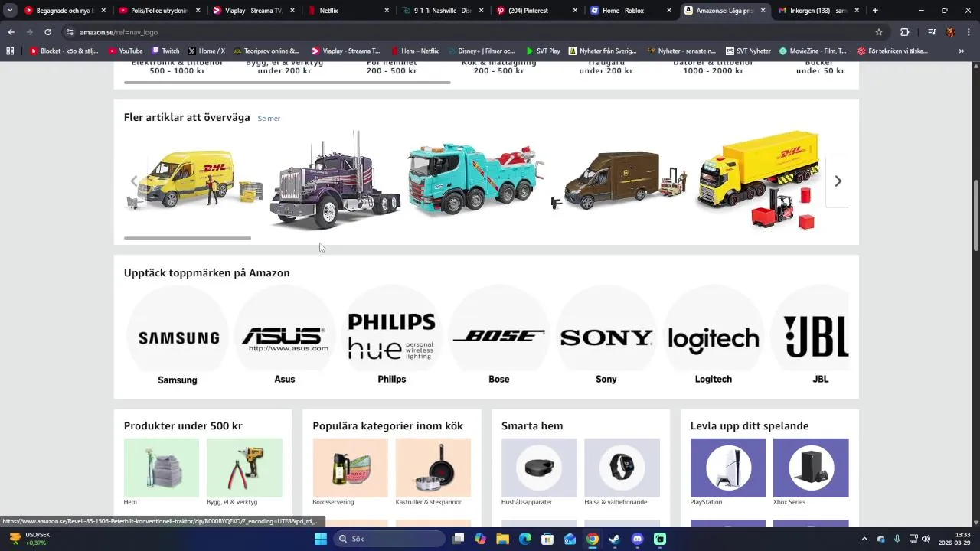Open the turquoise tow truck product
Viewport: 980px width, 551px height.
476,181
